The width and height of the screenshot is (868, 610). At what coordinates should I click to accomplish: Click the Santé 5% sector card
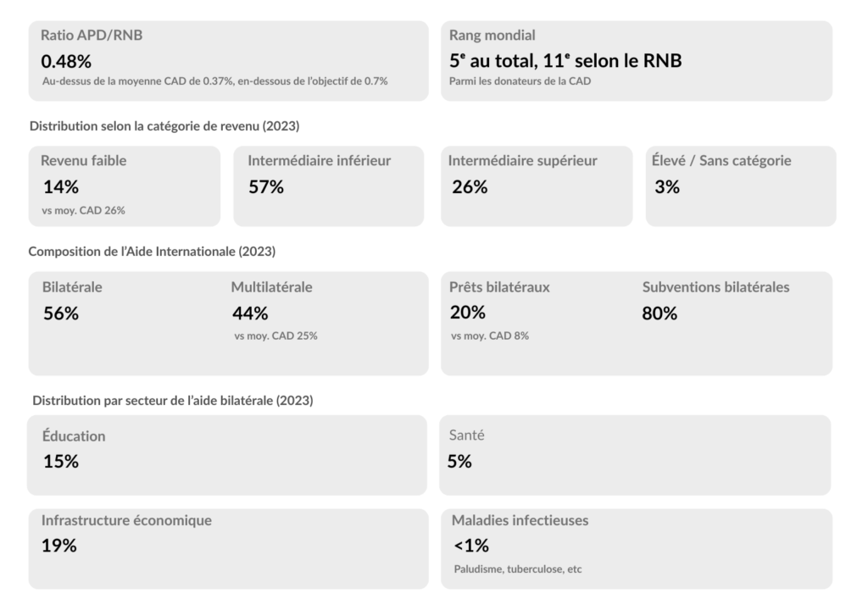click(x=634, y=455)
